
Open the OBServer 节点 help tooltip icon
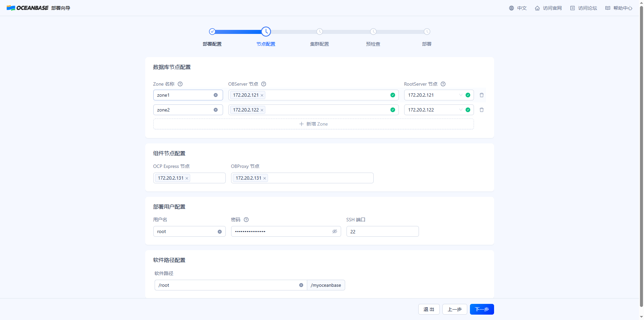coord(264,84)
